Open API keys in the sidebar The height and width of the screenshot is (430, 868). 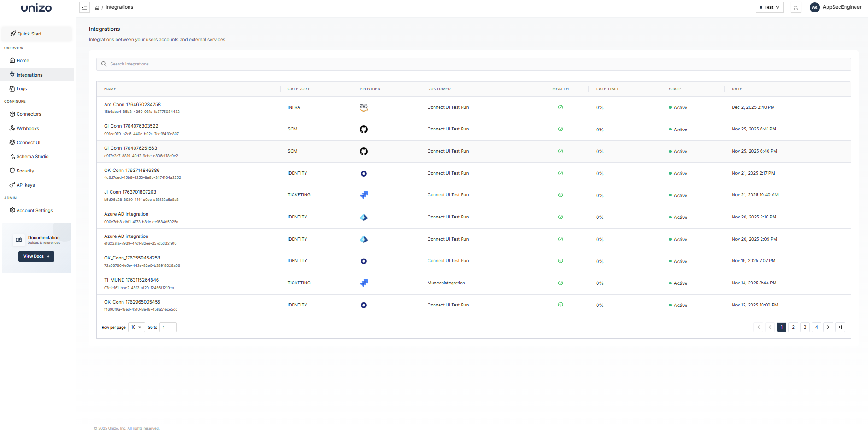[37, 185]
